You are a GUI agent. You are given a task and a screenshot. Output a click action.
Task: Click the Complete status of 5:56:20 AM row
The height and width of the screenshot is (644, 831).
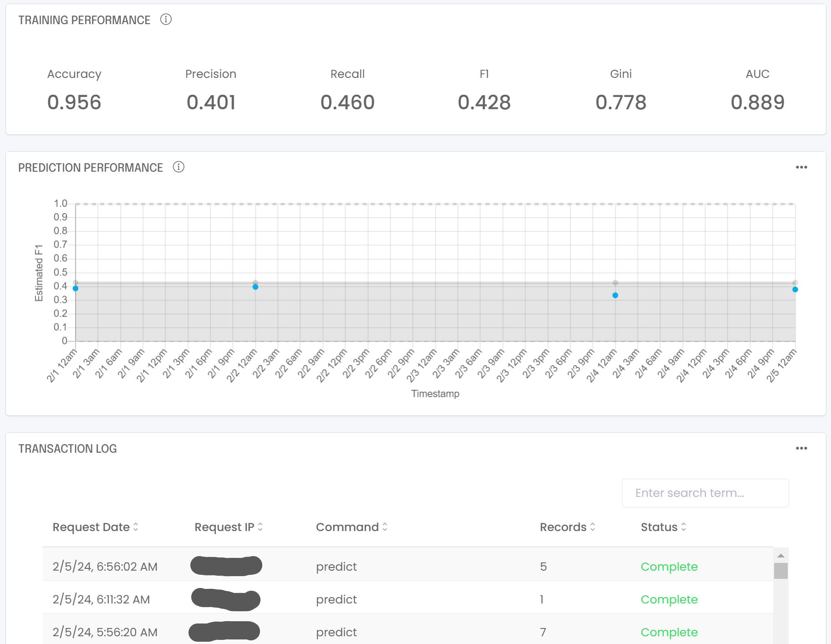click(669, 632)
